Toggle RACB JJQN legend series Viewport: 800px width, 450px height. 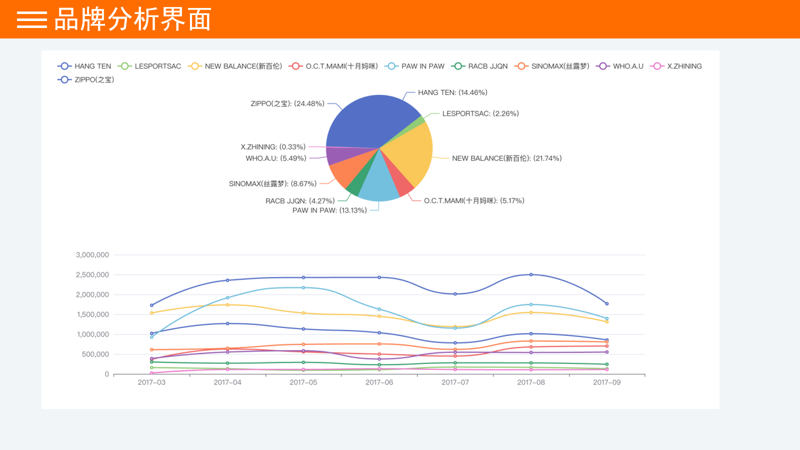click(480, 66)
